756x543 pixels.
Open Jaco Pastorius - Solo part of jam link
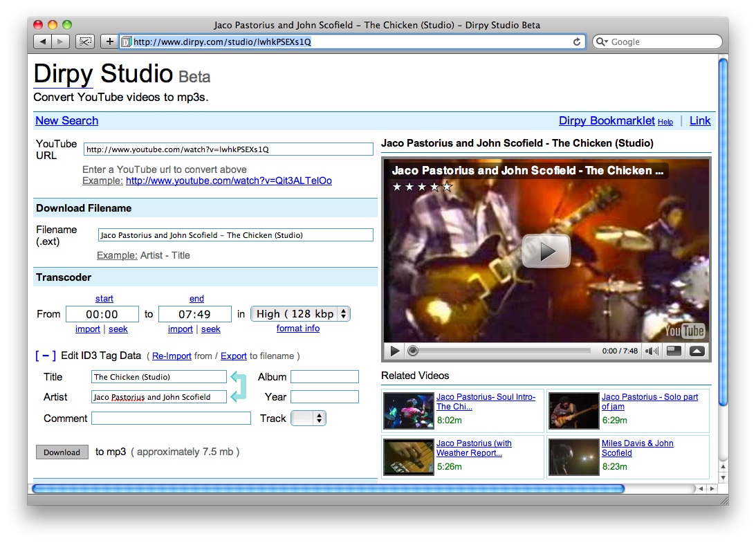[649, 402]
